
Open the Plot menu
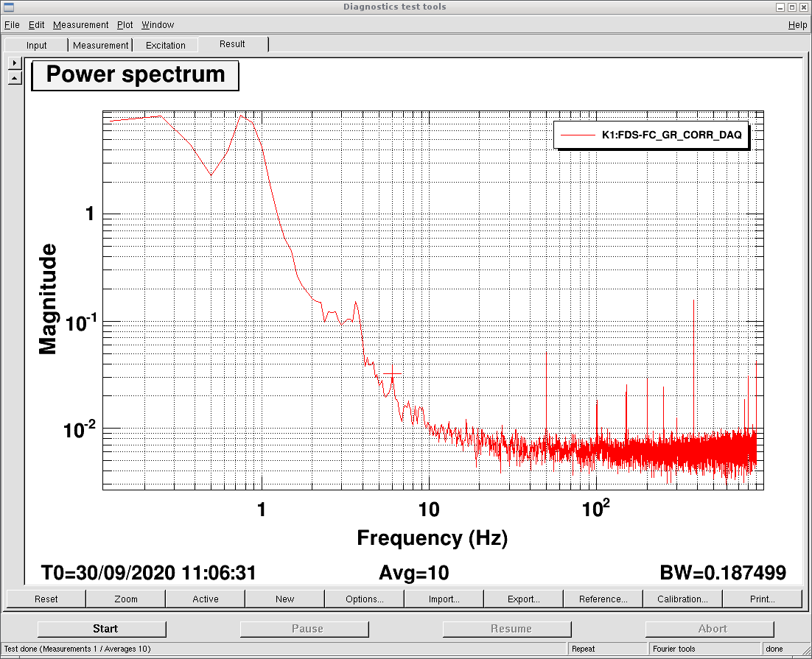pos(125,24)
